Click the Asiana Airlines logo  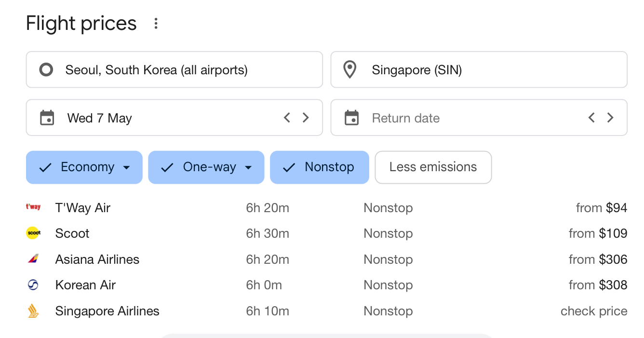pyautogui.click(x=33, y=259)
